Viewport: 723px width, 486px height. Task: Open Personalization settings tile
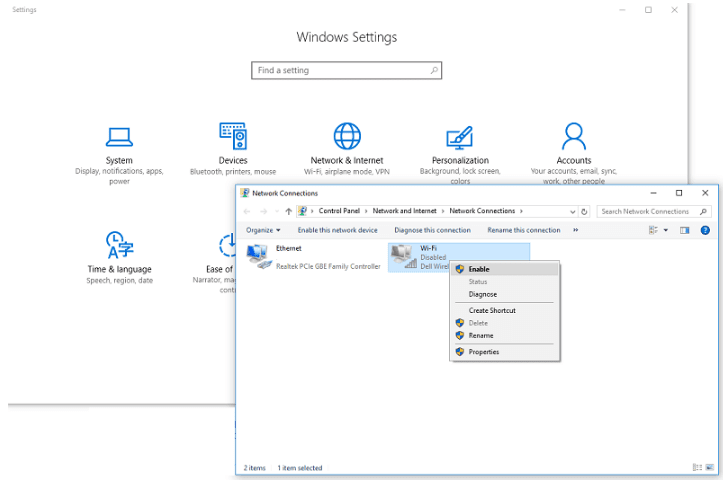click(x=460, y=155)
